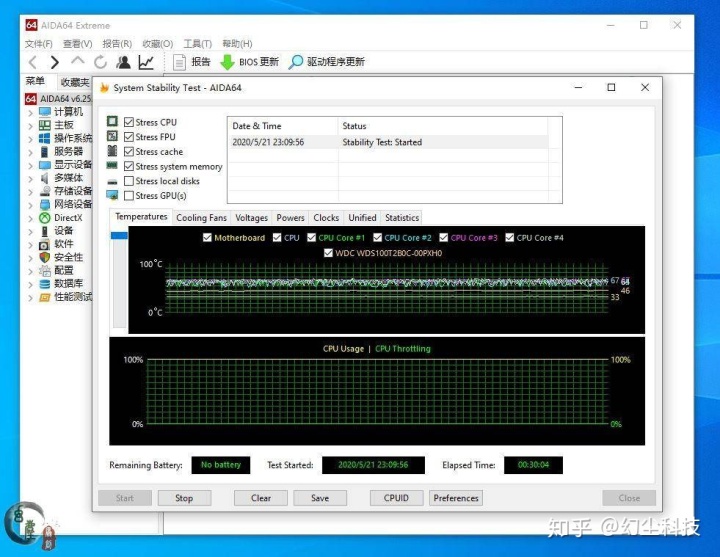Open the graph chart icon in toolbar

click(146, 62)
